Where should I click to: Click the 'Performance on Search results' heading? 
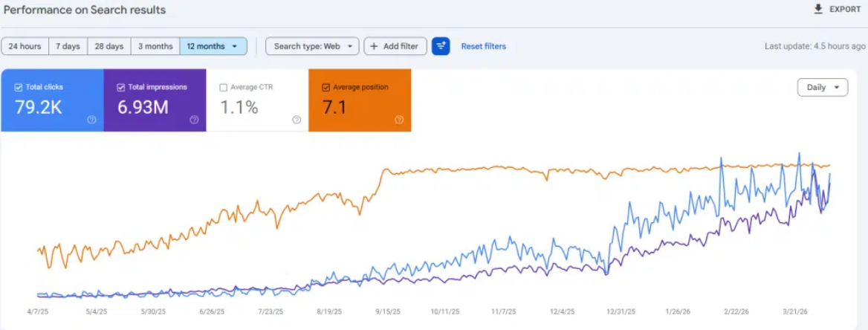[x=85, y=10]
